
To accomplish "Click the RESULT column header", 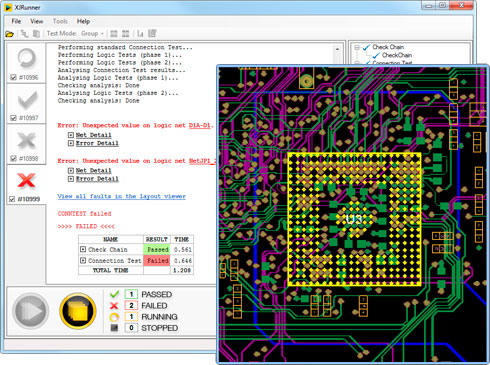I will tap(157, 239).
